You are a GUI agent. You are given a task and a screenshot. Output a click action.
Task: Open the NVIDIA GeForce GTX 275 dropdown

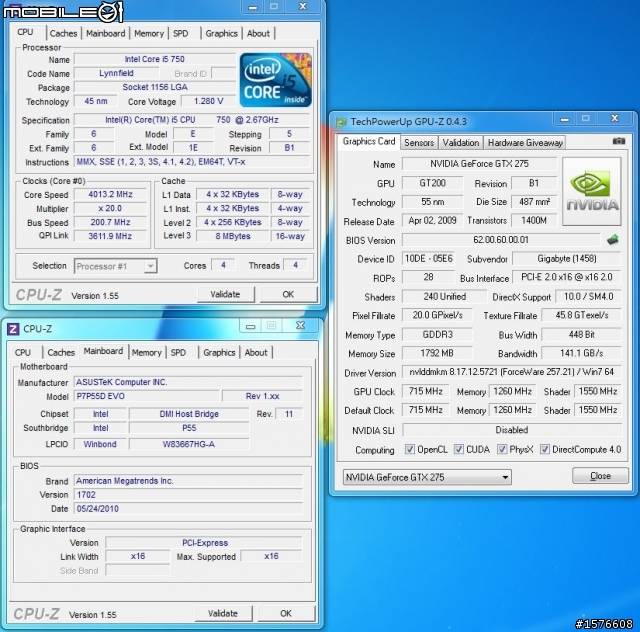point(427,477)
